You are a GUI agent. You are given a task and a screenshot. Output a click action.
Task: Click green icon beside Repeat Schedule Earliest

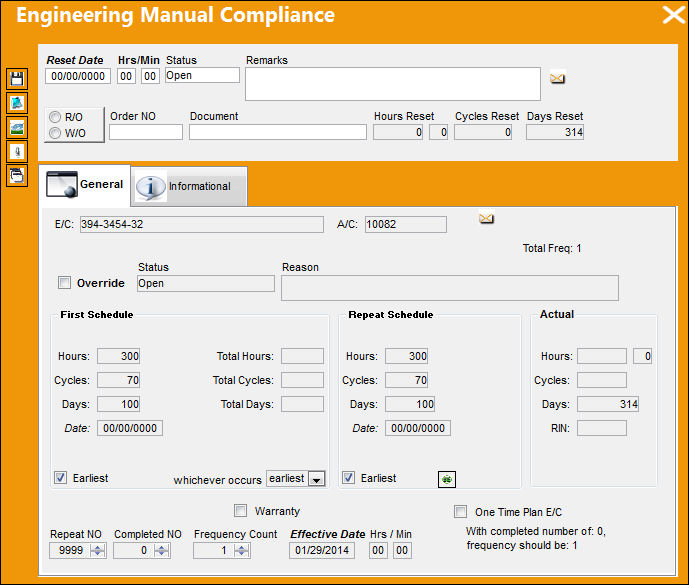click(x=447, y=479)
